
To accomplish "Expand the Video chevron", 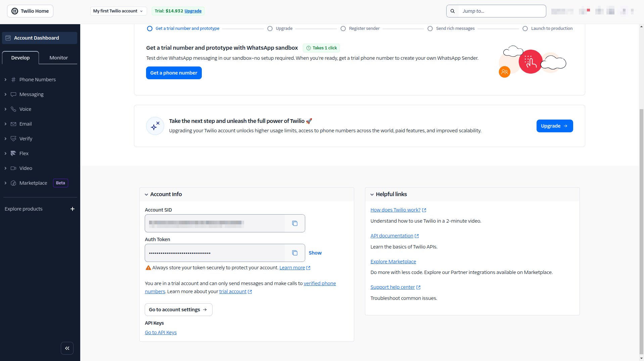I will [x=5, y=168].
